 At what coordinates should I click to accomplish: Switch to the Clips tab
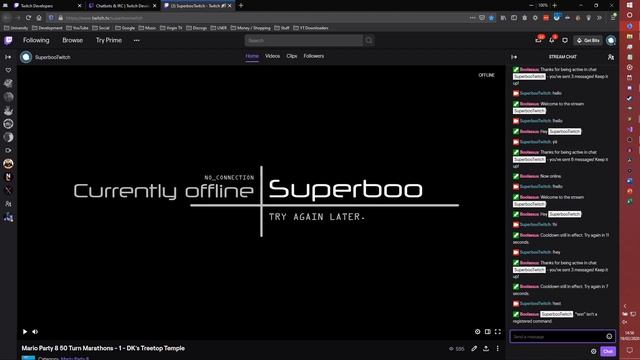coord(291,56)
